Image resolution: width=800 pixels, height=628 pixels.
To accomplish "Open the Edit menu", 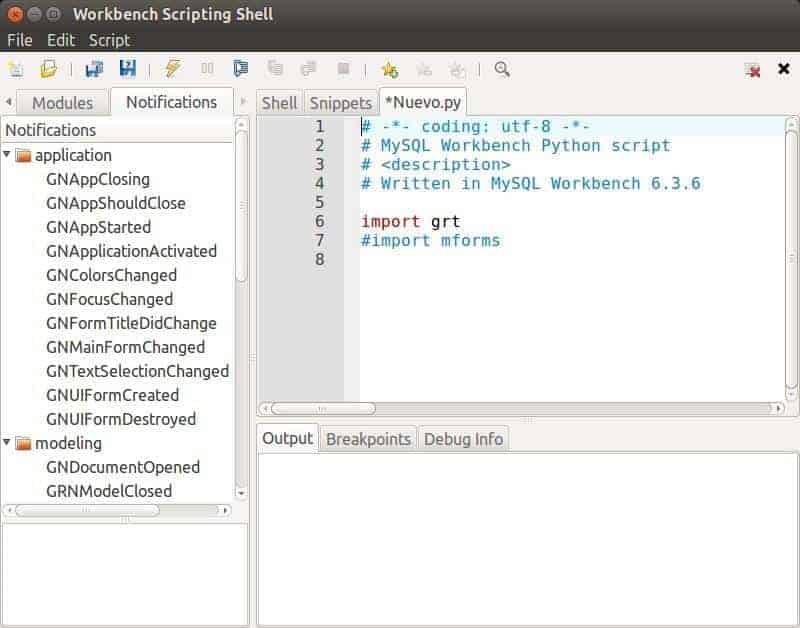I will click(x=61, y=40).
